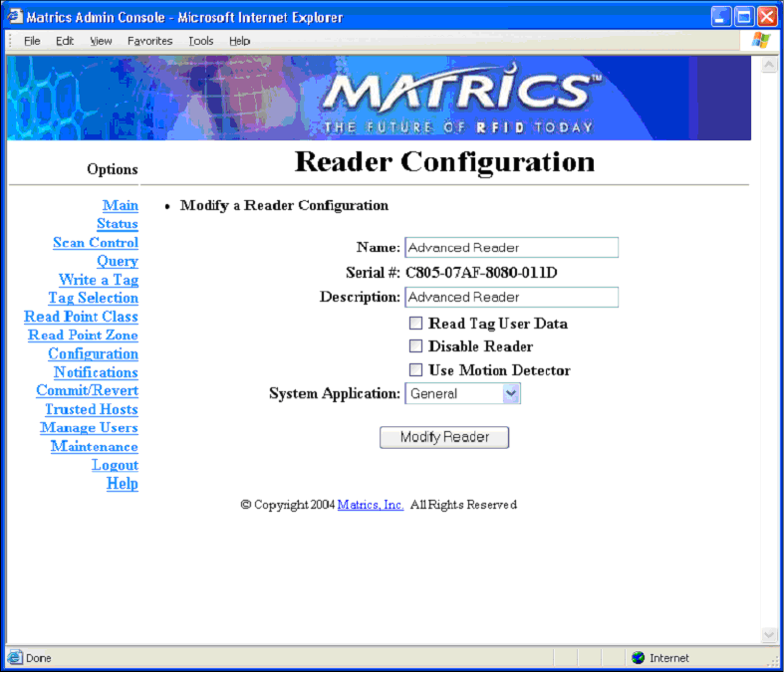The height and width of the screenshot is (673, 784).
Task: Click the Logout link
Action: tap(115, 465)
